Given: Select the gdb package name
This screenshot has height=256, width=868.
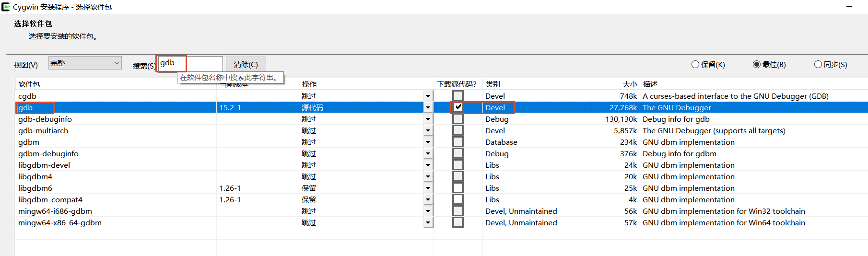Looking at the screenshot, I should coord(25,107).
